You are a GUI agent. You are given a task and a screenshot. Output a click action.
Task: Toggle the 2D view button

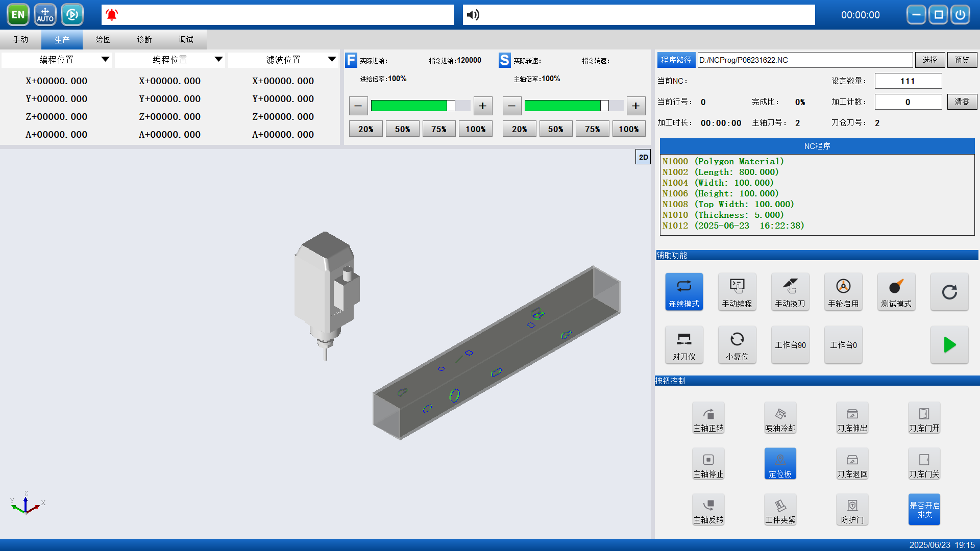click(x=643, y=157)
